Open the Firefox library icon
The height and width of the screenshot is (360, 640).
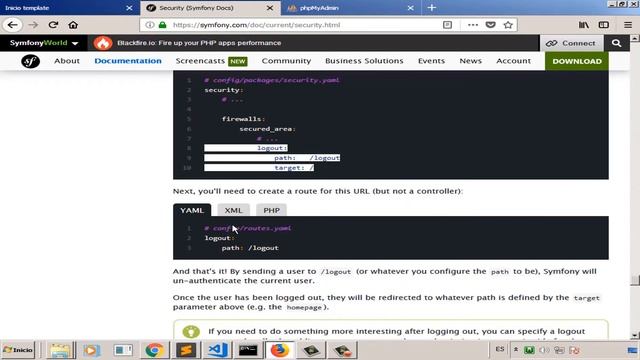pos(584,25)
